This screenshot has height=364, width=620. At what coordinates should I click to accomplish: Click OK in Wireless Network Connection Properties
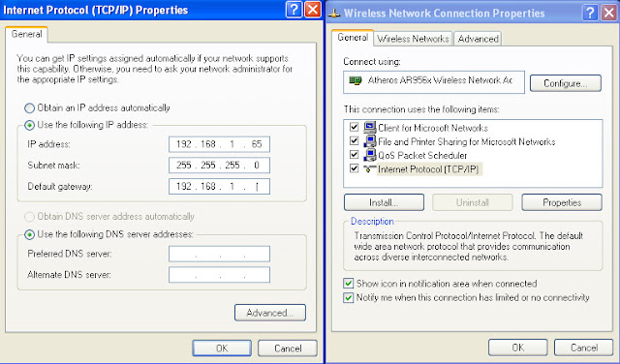[x=518, y=348]
